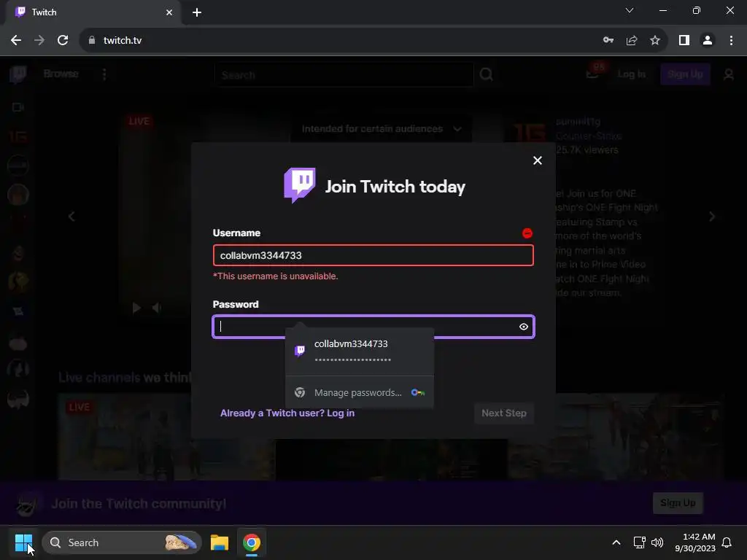This screenshot has height=560, width=747.
Task: Click the twitch.tv address bar
Action: [x=333, y=41]
